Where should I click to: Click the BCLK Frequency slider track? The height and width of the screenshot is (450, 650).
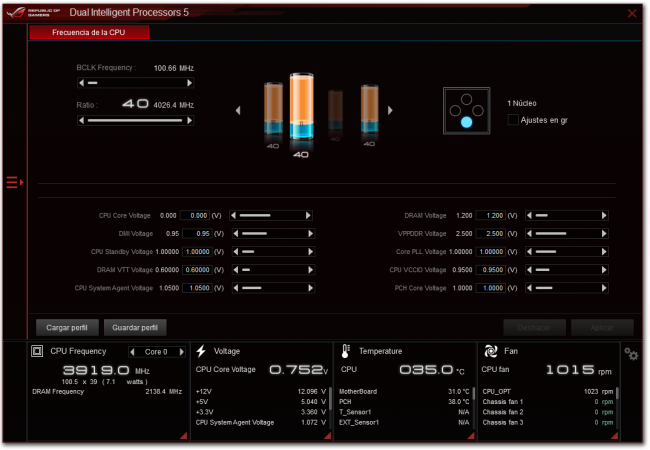[136, 83]
